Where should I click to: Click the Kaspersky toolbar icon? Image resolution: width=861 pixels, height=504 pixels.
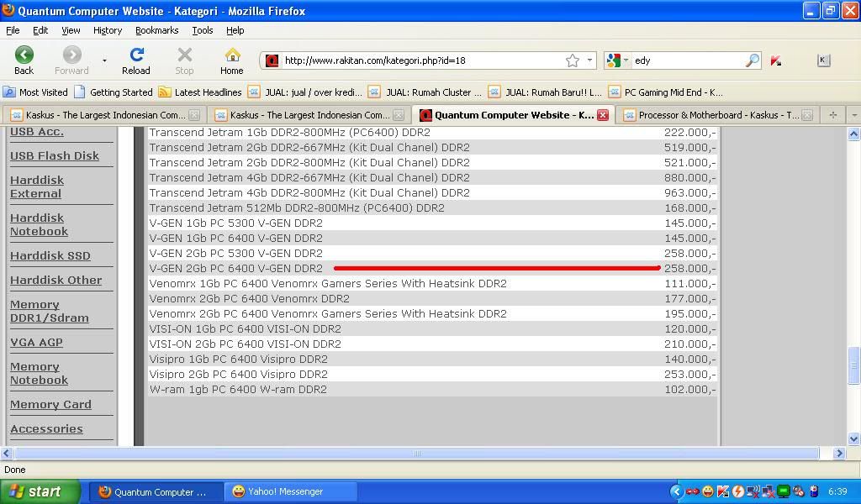click(x=776, y=60)
